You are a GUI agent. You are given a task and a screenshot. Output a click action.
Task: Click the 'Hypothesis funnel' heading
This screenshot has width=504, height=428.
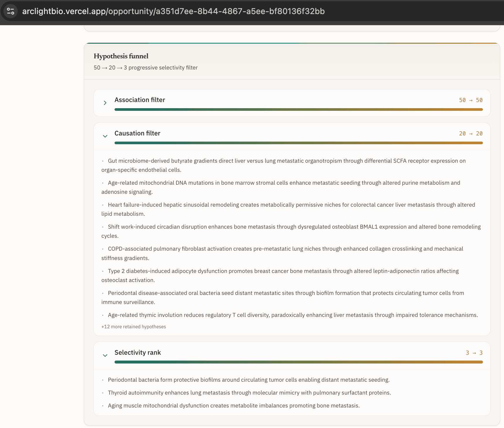pyautogui.click(x=121, y=56)
